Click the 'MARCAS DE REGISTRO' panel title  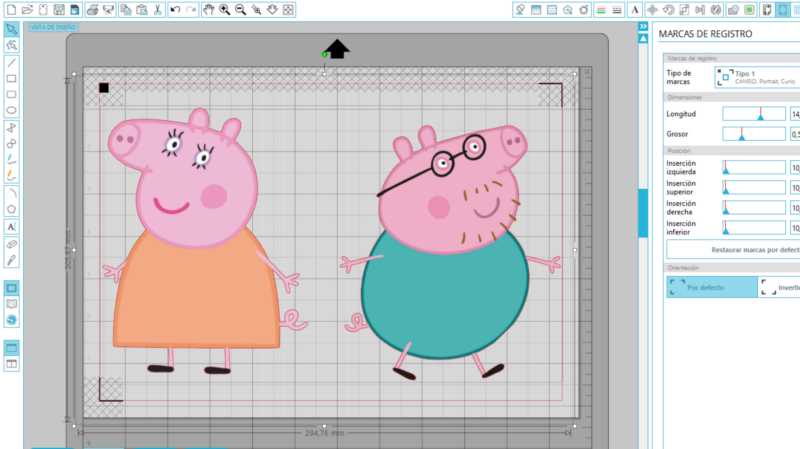click(x=705, y=34)
